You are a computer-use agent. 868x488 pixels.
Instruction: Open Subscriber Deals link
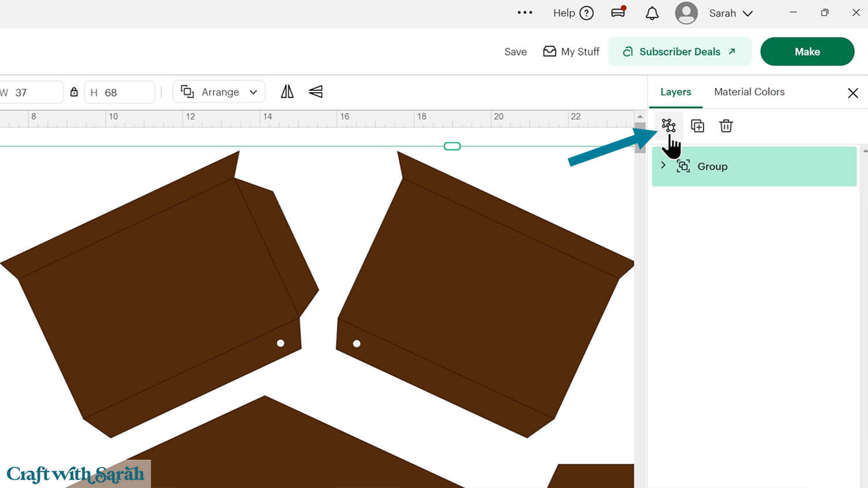point(679,52)
